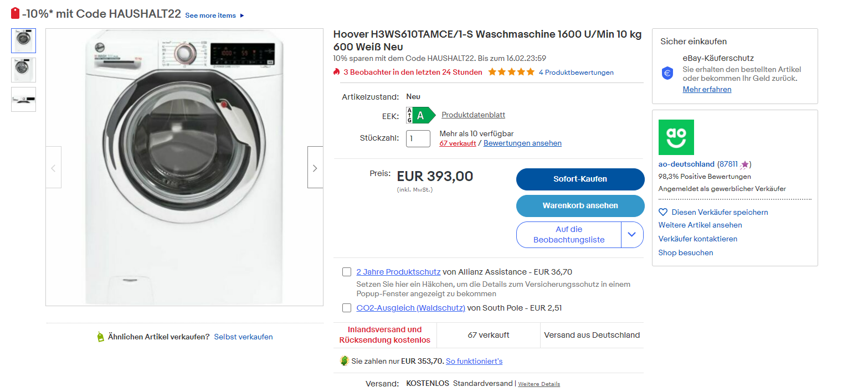
Task: Click the green sell-tag icon by Ähnlichen Artikel
Action: (x=100, y=337)
